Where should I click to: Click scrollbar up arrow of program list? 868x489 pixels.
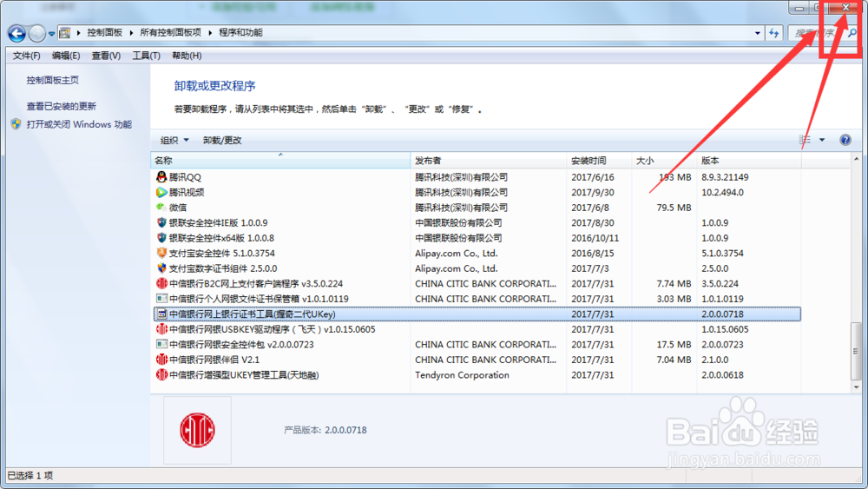[x=857, y=160]
